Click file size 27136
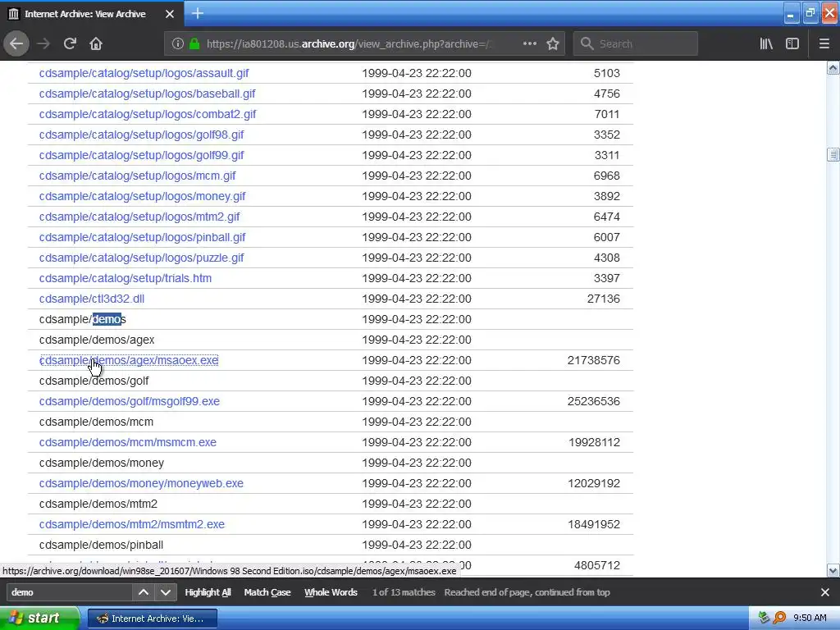The width and height of the screenshot is (840, 630). 603,299
